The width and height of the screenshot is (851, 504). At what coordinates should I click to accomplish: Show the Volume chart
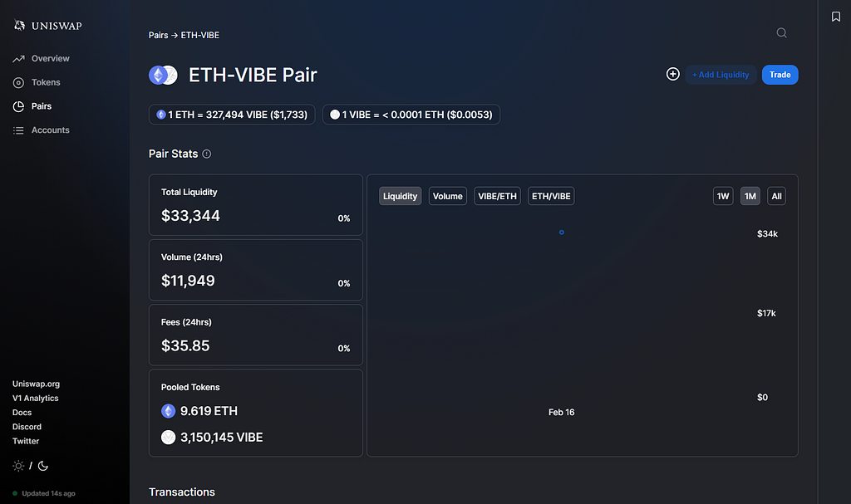click(x=448, y=197)
